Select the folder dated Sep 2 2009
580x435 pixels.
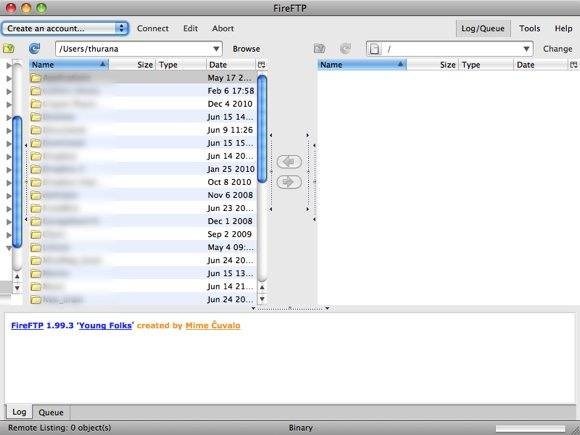142,235
